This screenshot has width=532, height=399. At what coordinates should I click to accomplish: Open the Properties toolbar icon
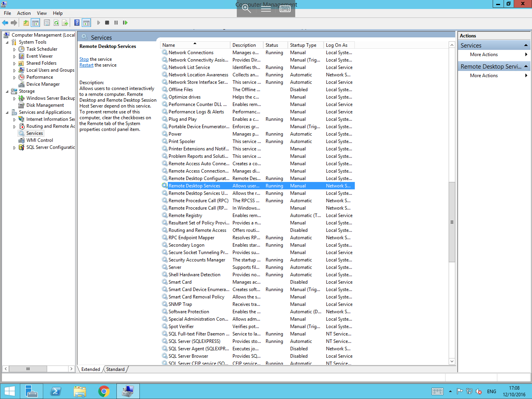tap(47, 23)
